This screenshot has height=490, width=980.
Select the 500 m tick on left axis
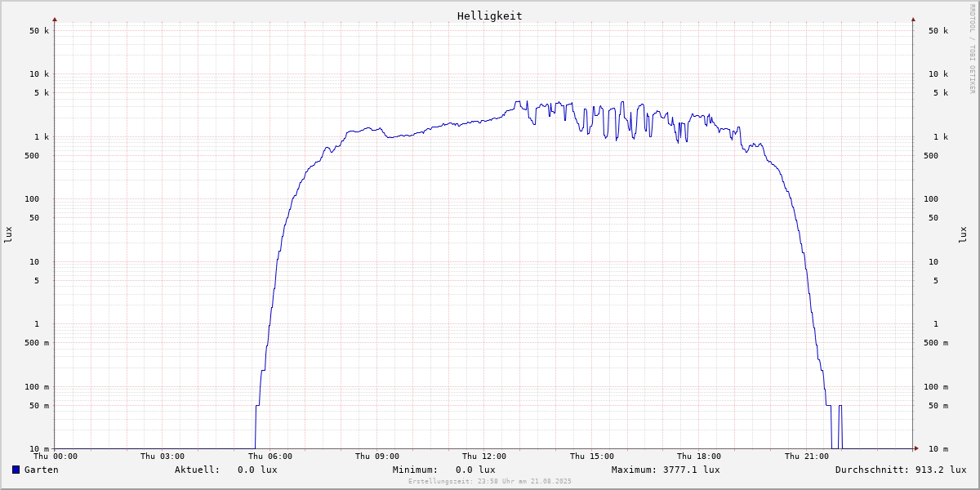pyautogui.click(x=37, y=343)
